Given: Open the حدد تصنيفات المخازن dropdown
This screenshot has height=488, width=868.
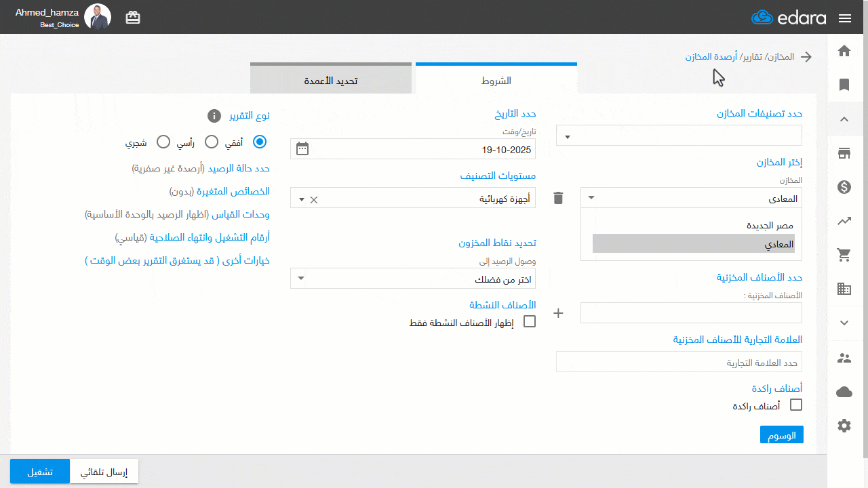Looking at the screenshot, I should pos(678,135).
